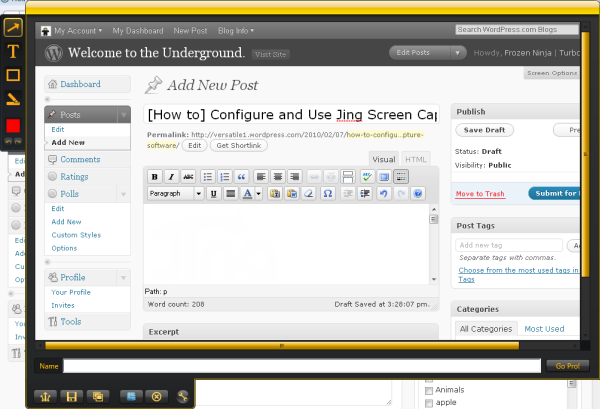This screenshot has width=600, height=409.
Task: Click the editor Undo icon
Action: coord(384,194)
